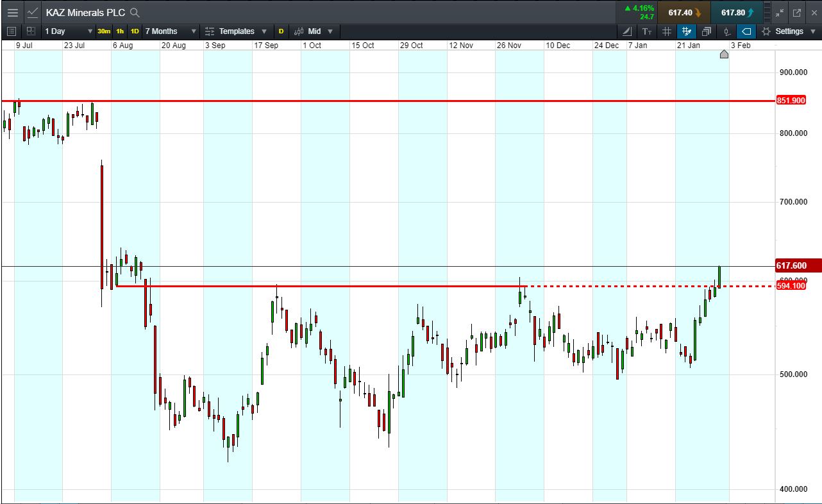822x504 pixels.
Task: Toggle the price label tag icon
Action: coord(746,31)
